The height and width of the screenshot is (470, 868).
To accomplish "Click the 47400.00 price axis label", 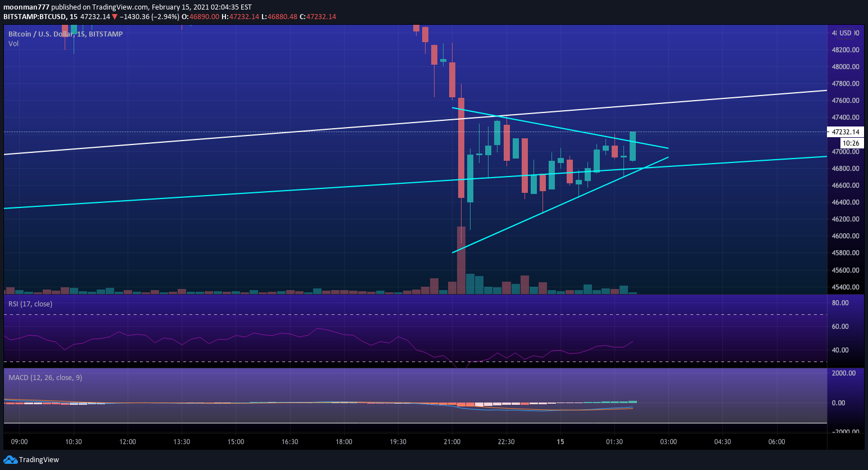I will coord(846,117).
